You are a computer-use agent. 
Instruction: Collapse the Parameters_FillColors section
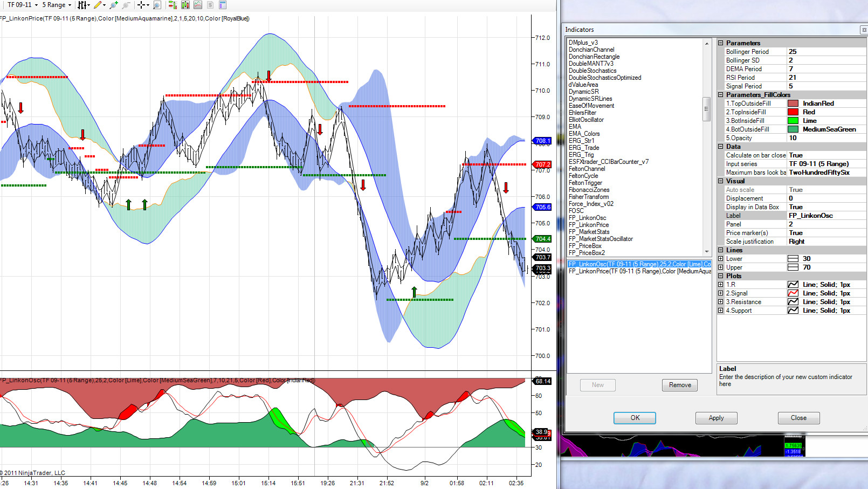(721, 95)
